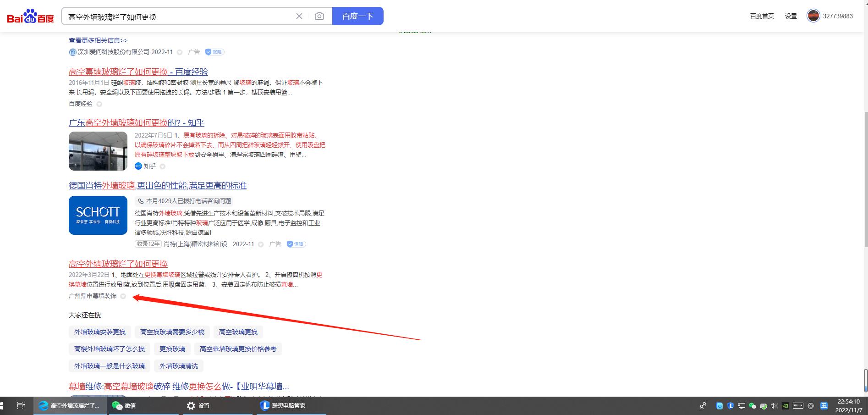Open the volume speaker icon in tray
Image resolution: width=868 pixels, height=415 pixels.
774,406
